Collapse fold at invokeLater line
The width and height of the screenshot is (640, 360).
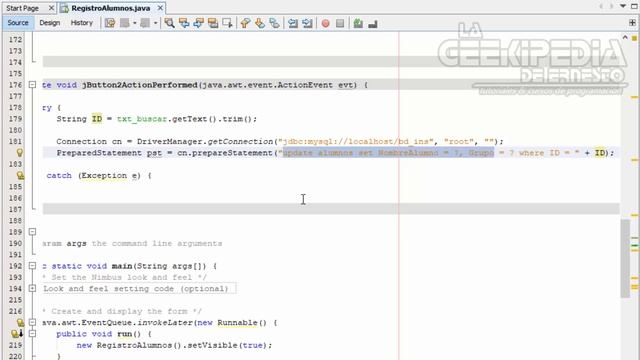tap(32, 322)
